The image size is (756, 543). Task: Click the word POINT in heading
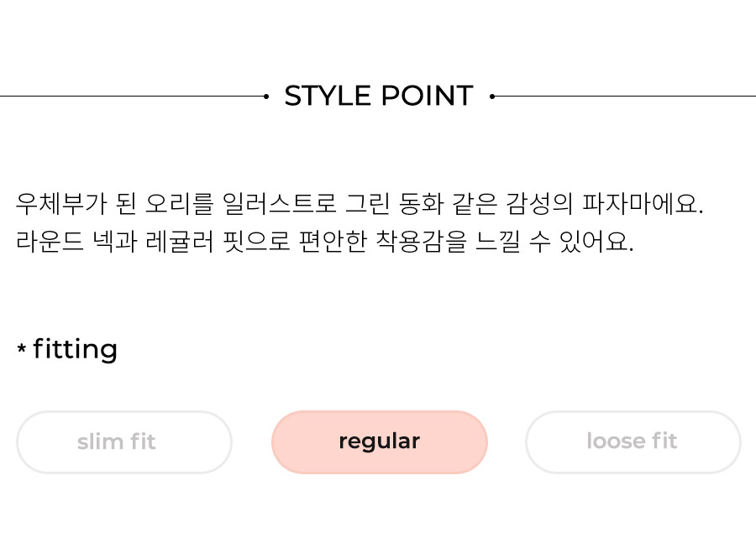point(428,96)
